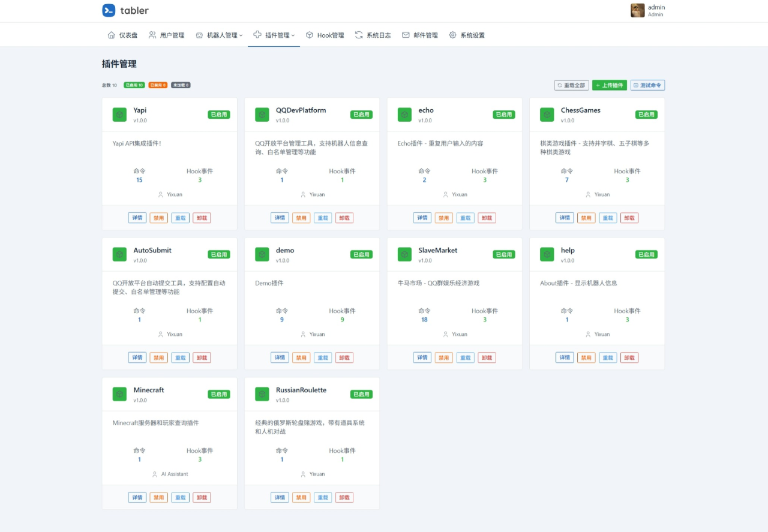
Task: Click the echo plugin's green icon
Action: click(404, 115)
